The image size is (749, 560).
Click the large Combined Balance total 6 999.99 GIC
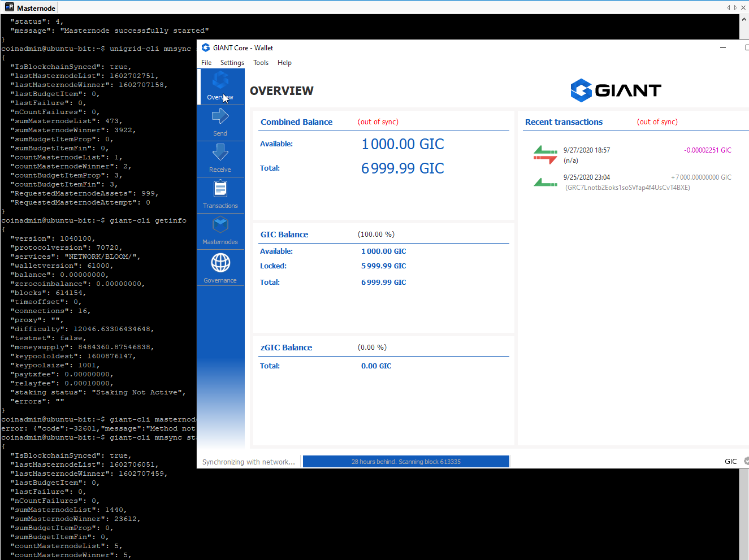[402, 168]
